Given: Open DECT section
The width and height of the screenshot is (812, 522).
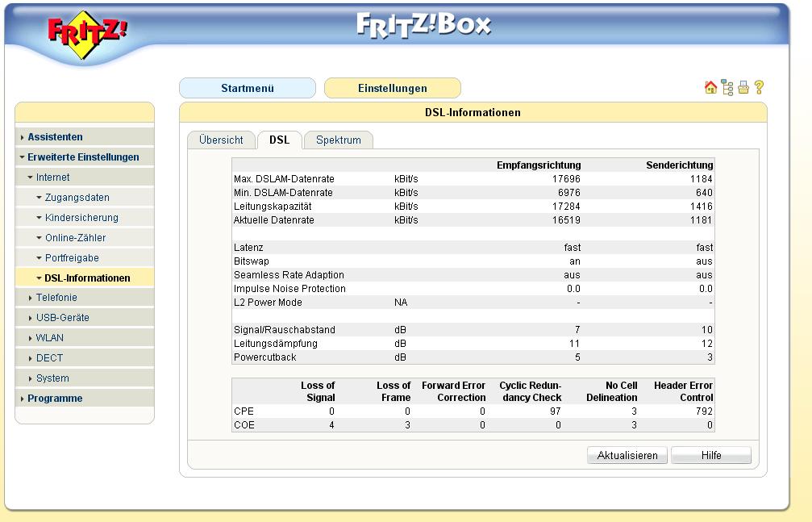Looking at the screenshot, I should [x=49, y=358].
